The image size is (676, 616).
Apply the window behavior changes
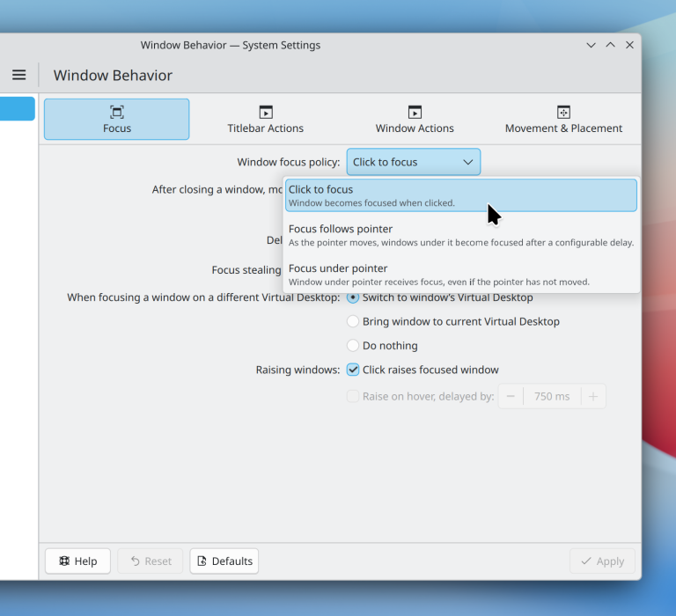pyautogui.click(x=602, y=561)
